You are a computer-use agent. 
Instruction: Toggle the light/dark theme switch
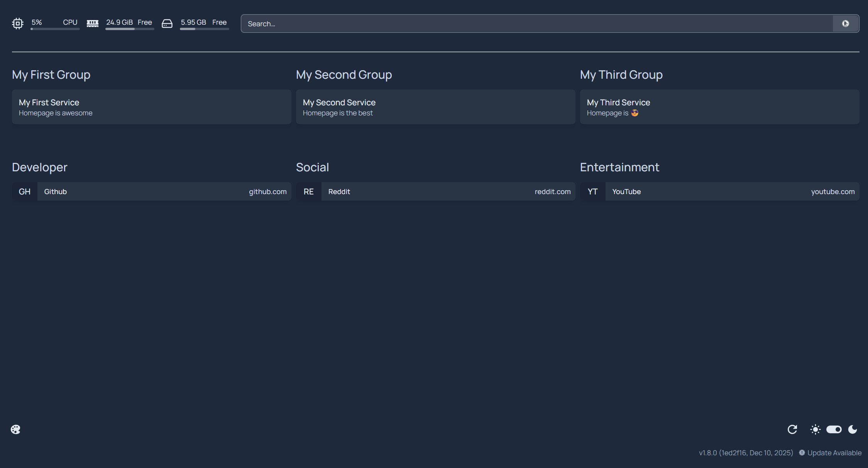click(x=834, y=429)
